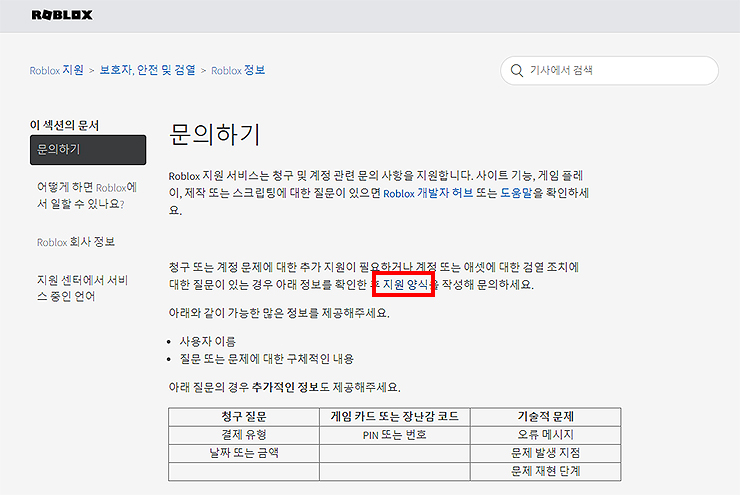
Task: Click the bold '추가적인 정보' text
Action: (x=285, y=387)
